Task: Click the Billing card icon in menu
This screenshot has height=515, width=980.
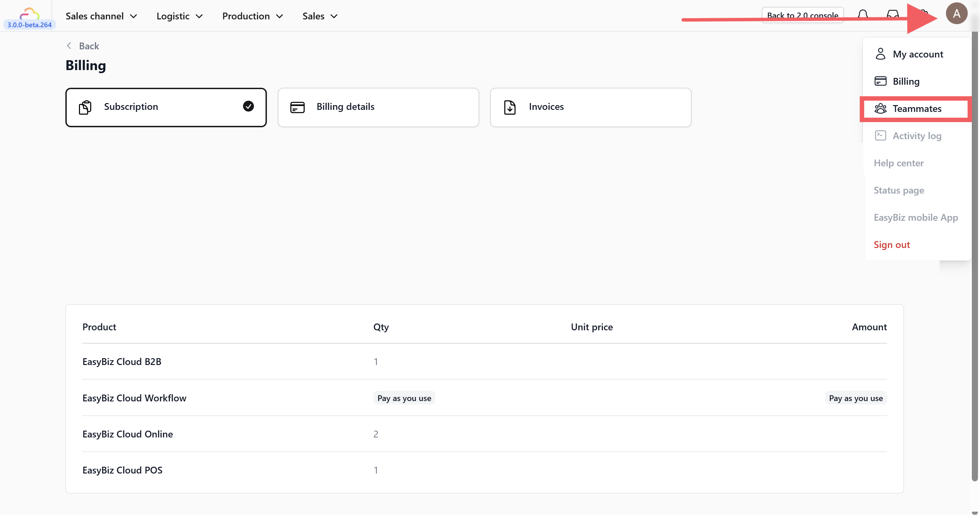Action: (x=880, y=81)
